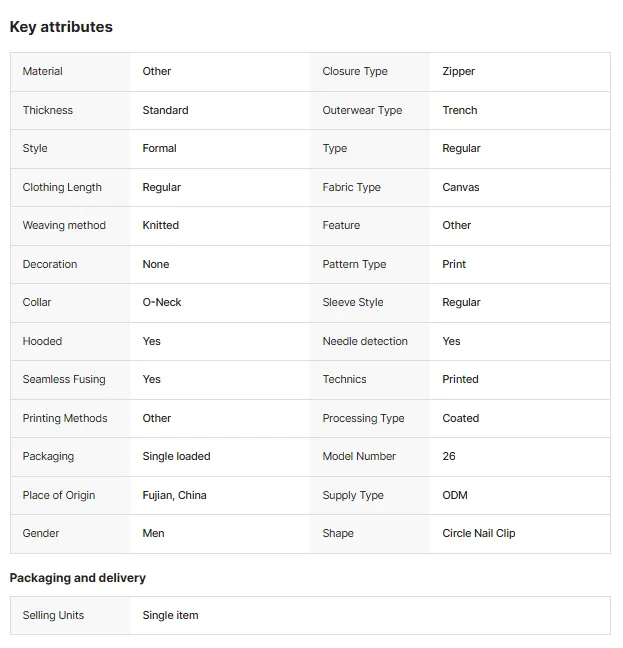The height and width of the screenshot is (648, 623).
Task: Select the Needle detection label
Action: click(x=365, y=341)
